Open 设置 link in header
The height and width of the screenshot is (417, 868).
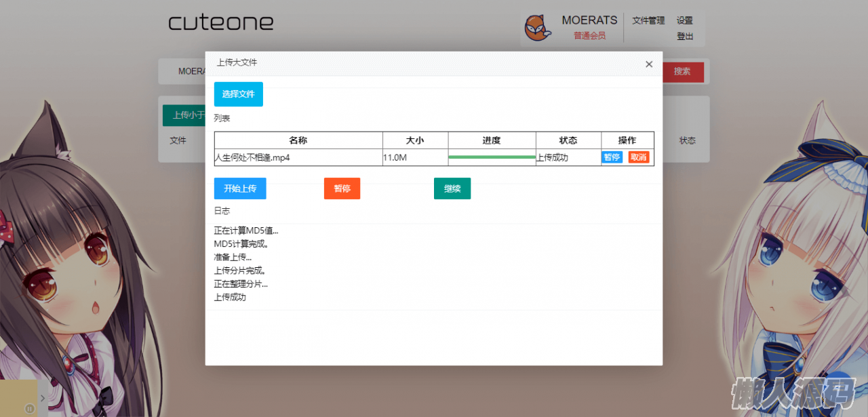[685, 20]
